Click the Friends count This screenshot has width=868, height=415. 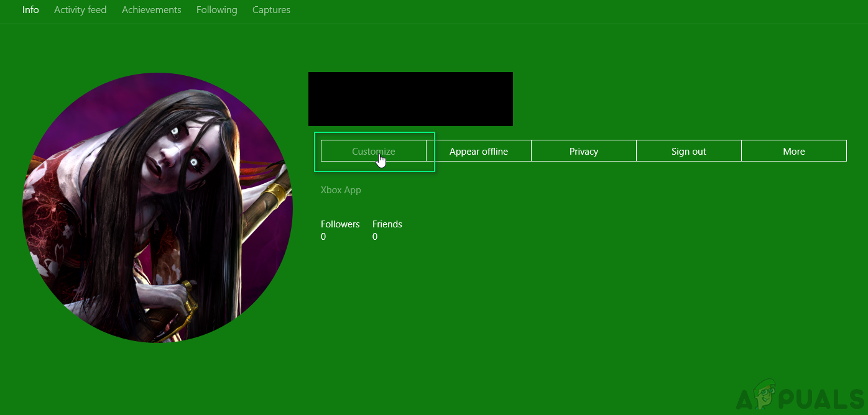pos(387,230)
